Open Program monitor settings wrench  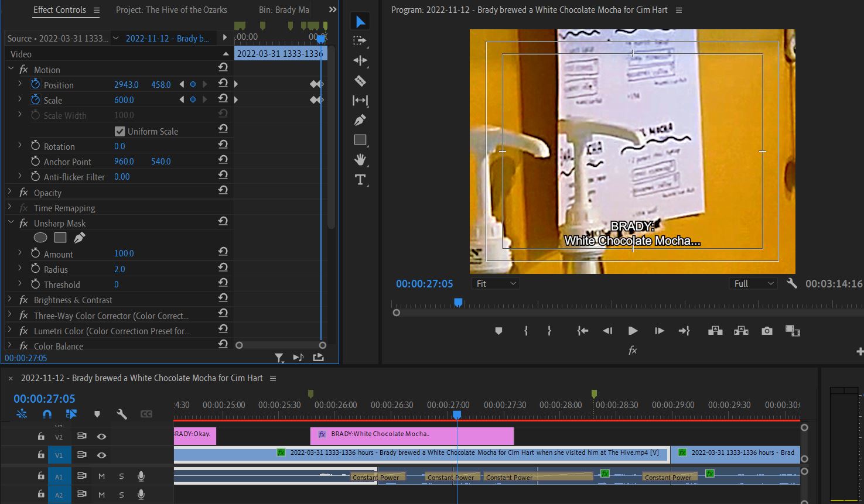(x=791, y=283)
